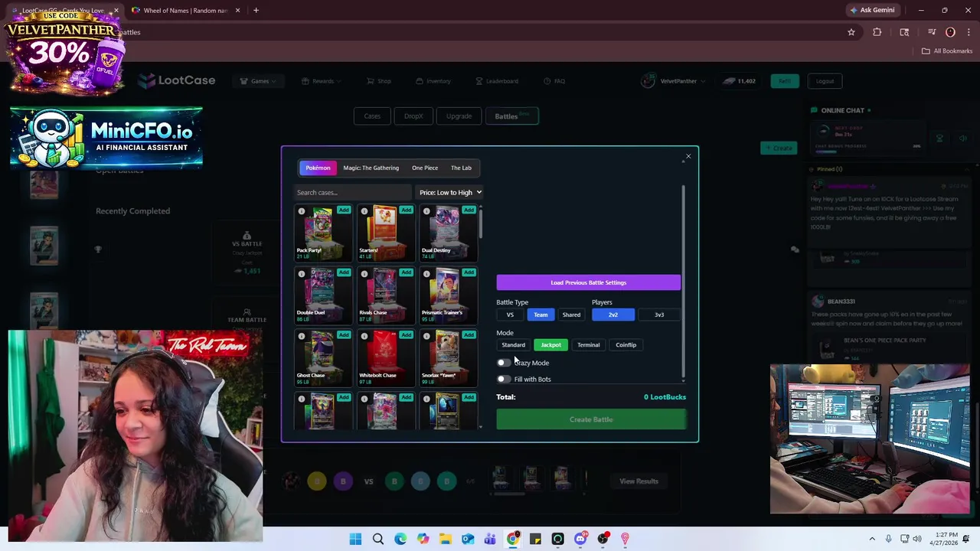Select Terminal mode
Image resolution: width=980 pixels, height=551 pixels.
(x=589, y=345)
